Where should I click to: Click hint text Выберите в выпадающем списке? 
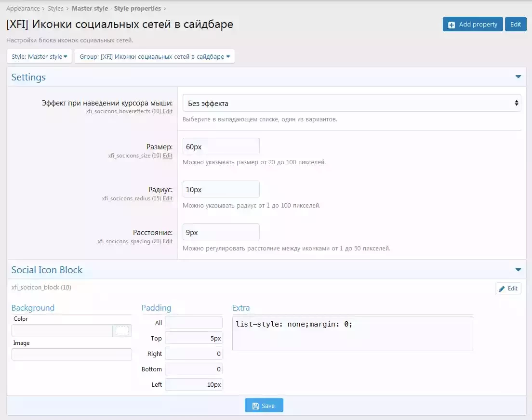260,119
